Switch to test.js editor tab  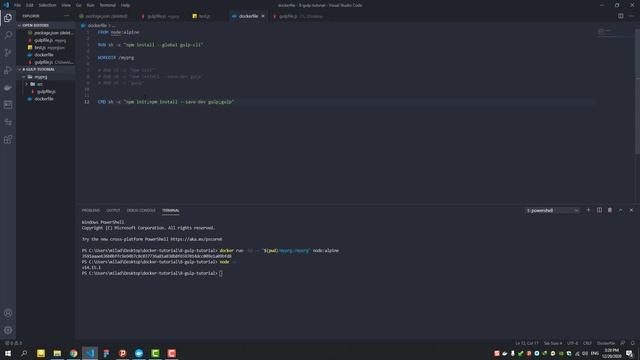204,16
